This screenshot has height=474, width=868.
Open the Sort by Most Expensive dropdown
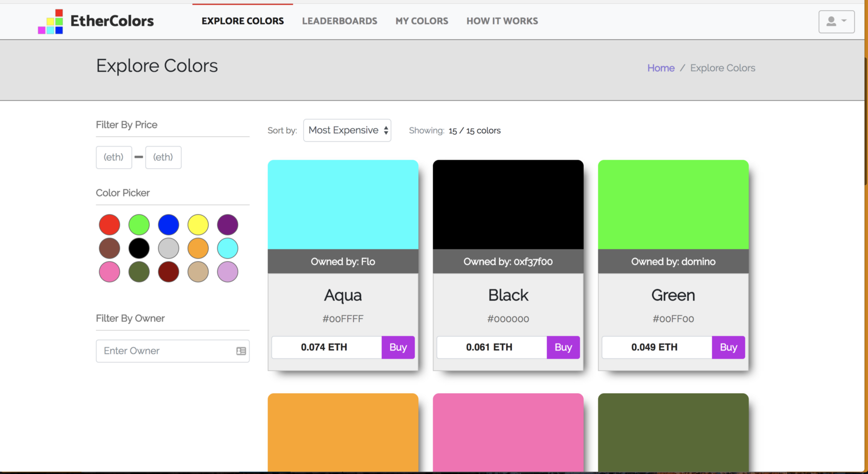coord(347,130)
